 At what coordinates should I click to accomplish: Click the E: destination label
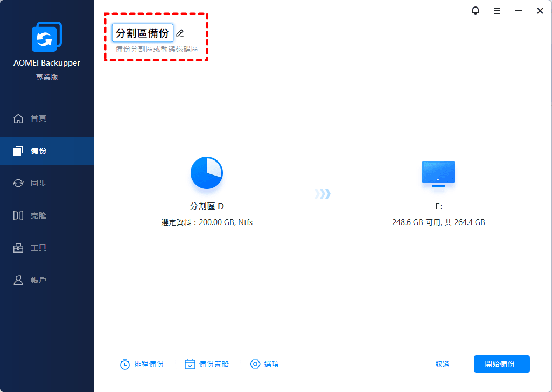click(x=438, y=206)
